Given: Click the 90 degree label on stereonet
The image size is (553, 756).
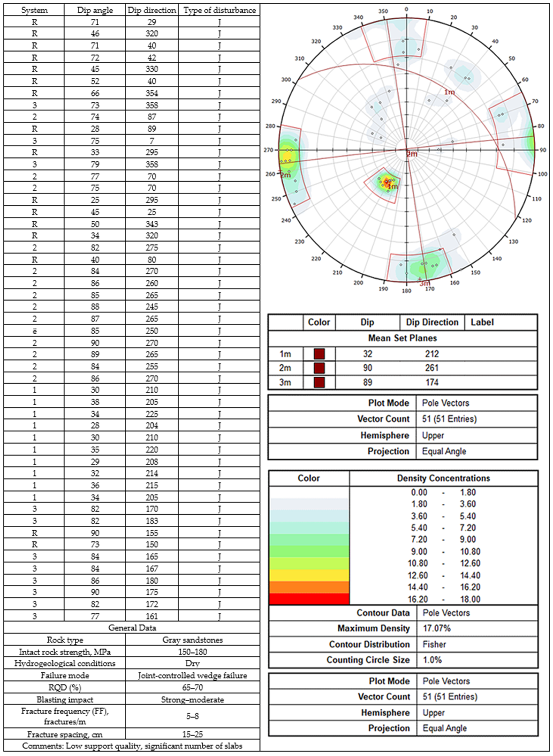Looking at the screenshot, I should pos(543,150).
